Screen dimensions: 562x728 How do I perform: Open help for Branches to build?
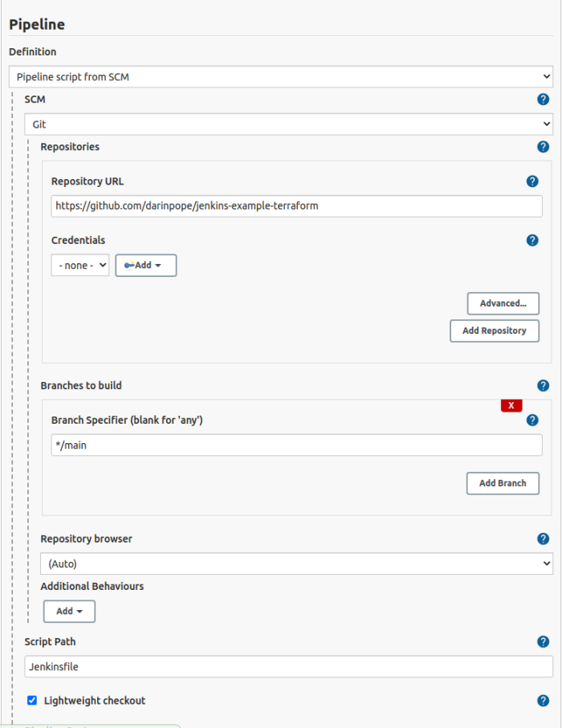[543, 386]
